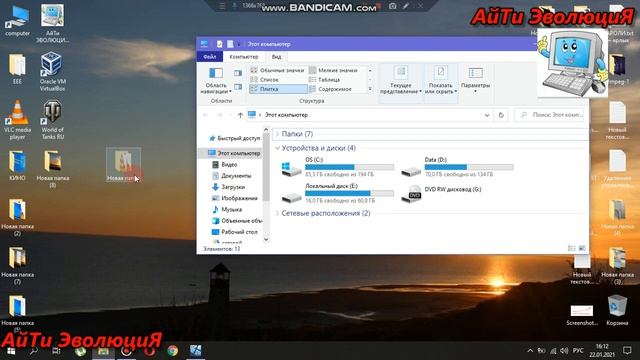Select the Новая папка (8) desktop folder
The width and height of the screenshot is (640, 360).
coord(53,169)
